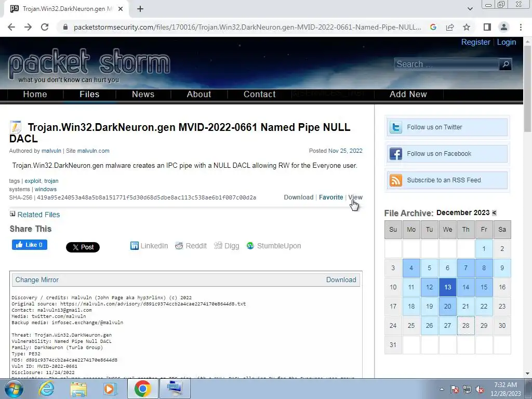Screen dimensions: 532x399
Task: Close the Trojan.Win32.DarkNeuron tab
Action: [121, 9]
